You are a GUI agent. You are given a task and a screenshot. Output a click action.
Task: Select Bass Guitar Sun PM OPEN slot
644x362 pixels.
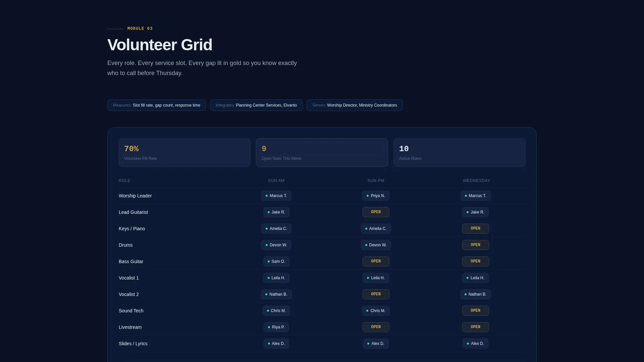tap(376, 261)
